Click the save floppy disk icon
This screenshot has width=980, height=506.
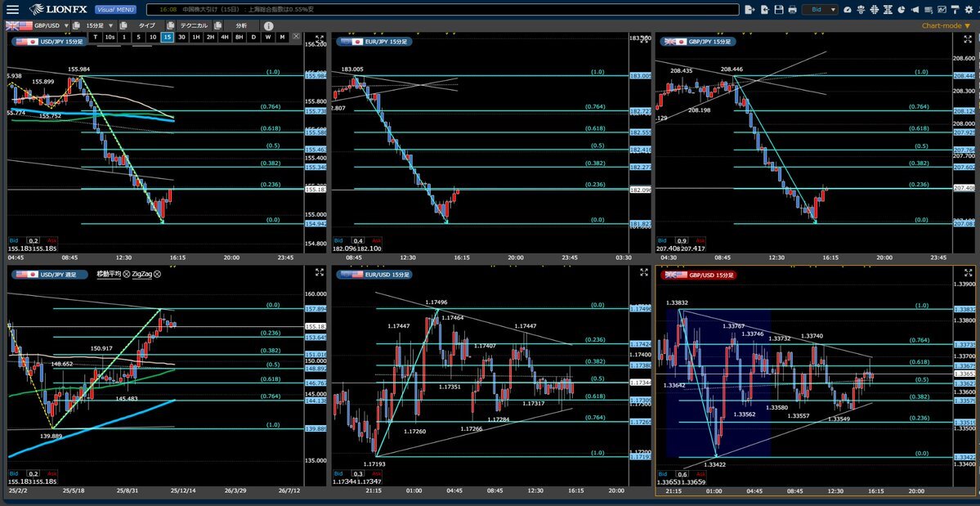778,9
